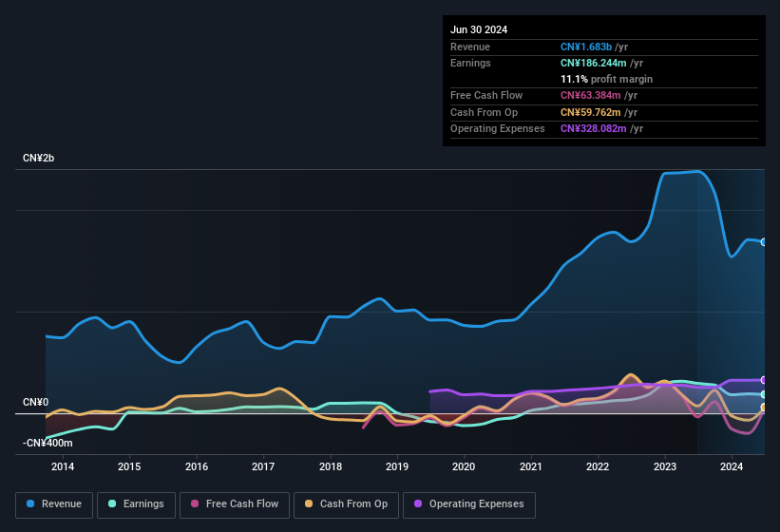
Task: Select the 2018 x-axis label
Action: [x=331, y=466]
